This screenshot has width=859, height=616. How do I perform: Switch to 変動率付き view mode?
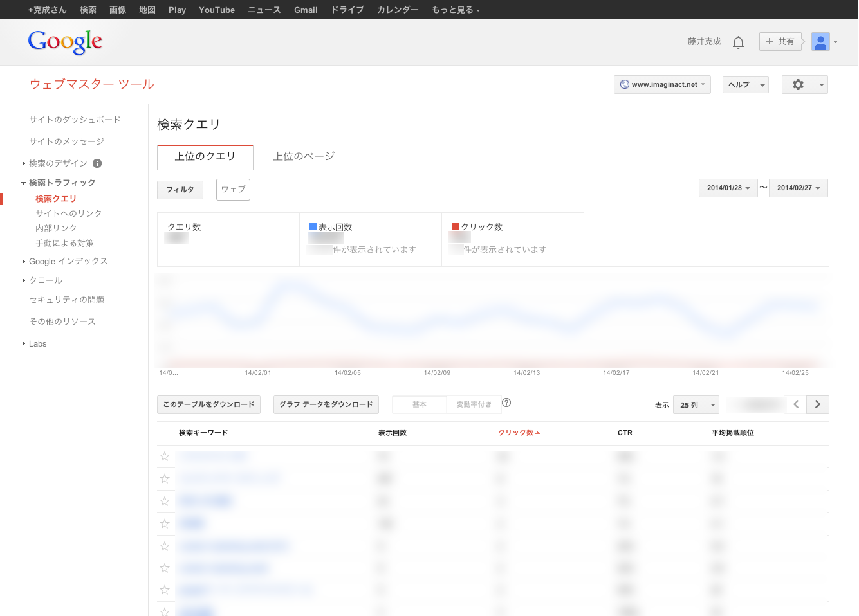point(474,404)
